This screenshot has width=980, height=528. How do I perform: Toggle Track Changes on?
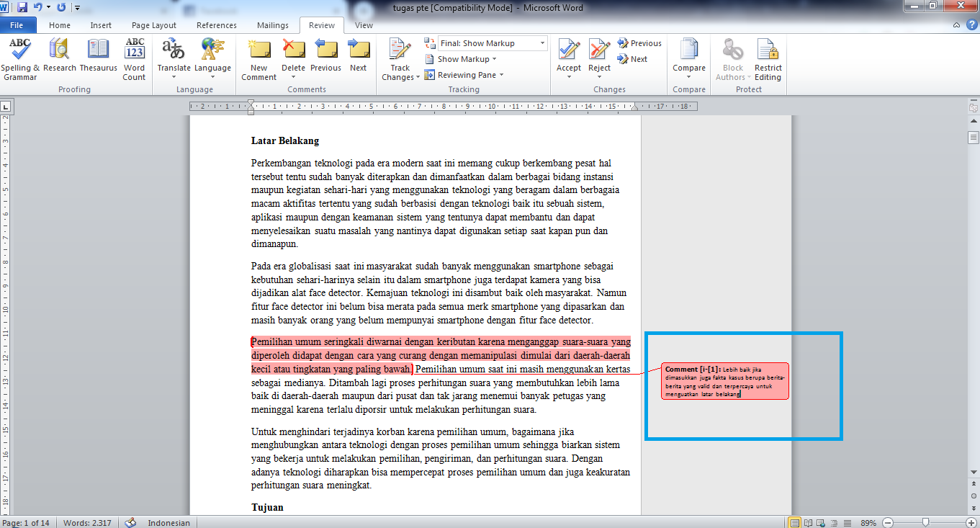[x=400, y=58]
